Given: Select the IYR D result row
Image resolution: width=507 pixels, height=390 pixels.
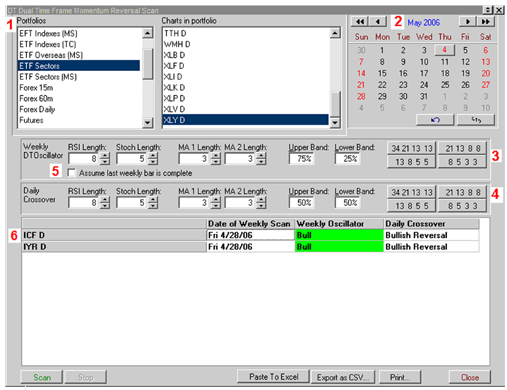Looking at the screenshot, I should 250,247.
